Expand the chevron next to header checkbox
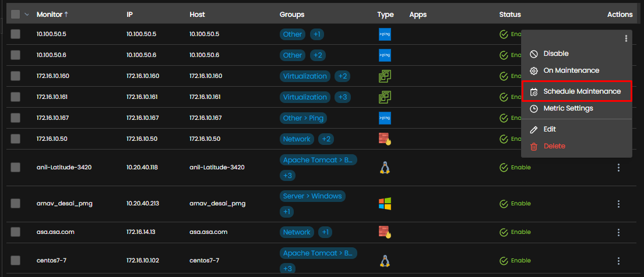 coord(27,15)
